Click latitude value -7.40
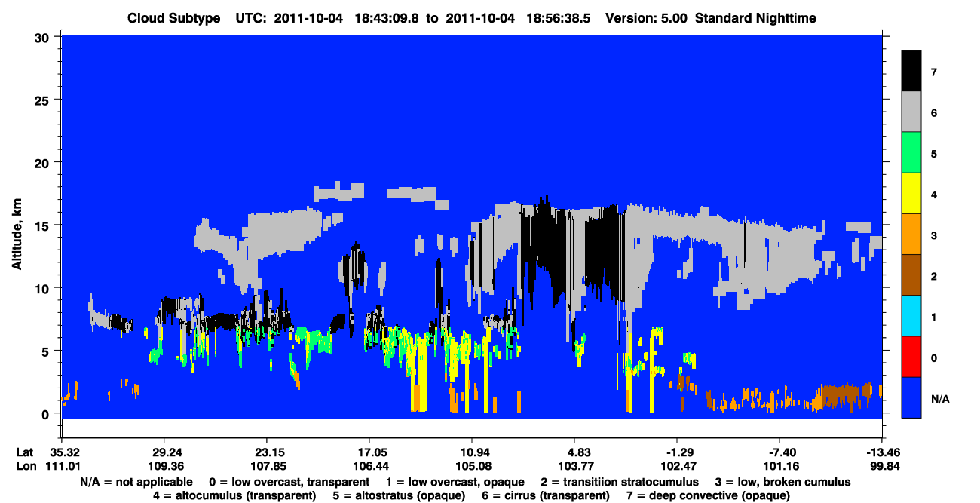Viewport: 980px width, 503px height. (x=779, y=452)
